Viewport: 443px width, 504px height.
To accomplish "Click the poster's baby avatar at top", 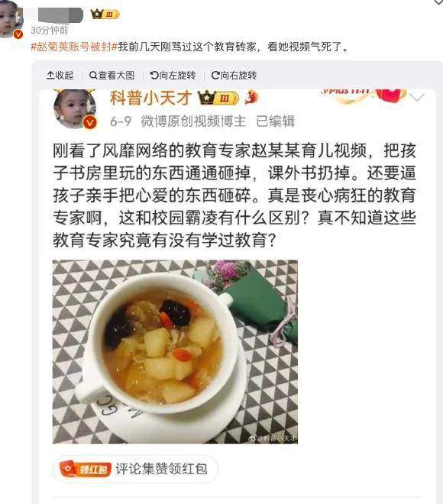I will point(10,18).
